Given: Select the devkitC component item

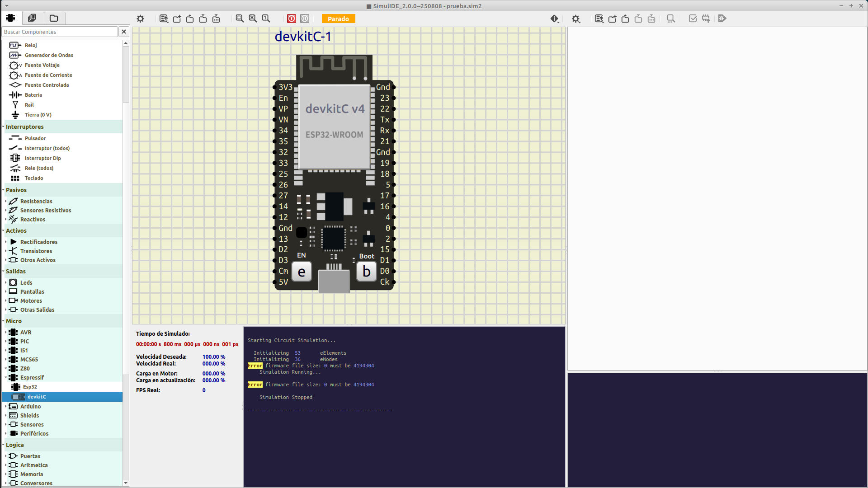Looking at the screenshot, I should coord(37,397).
